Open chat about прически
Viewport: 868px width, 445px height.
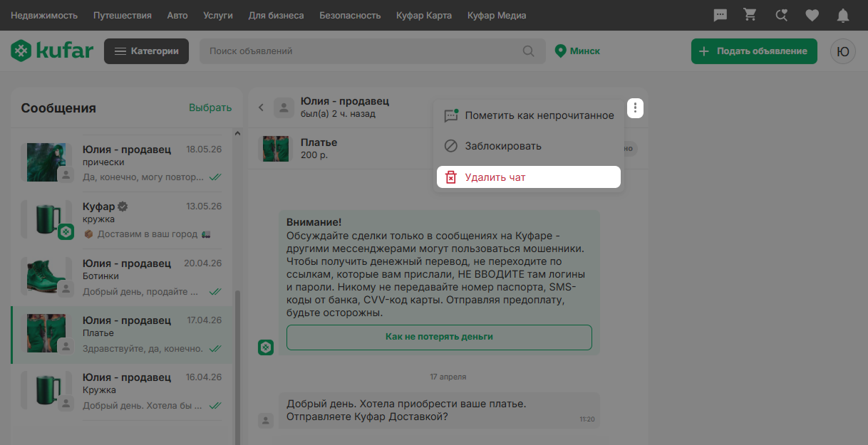coord(122,163)
